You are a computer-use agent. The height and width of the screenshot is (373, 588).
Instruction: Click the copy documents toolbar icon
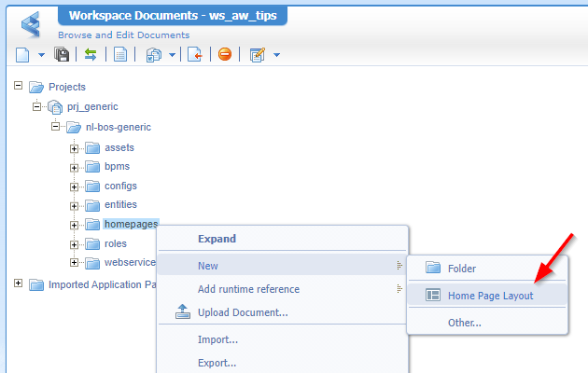click(x=155, y=55)
